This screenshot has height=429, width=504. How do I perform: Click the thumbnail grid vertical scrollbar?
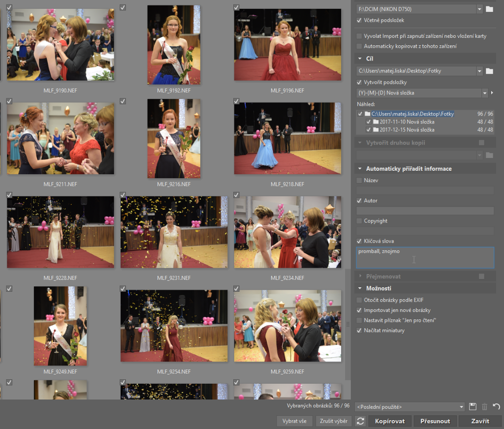pyautogui.click(x=347, y=325)
